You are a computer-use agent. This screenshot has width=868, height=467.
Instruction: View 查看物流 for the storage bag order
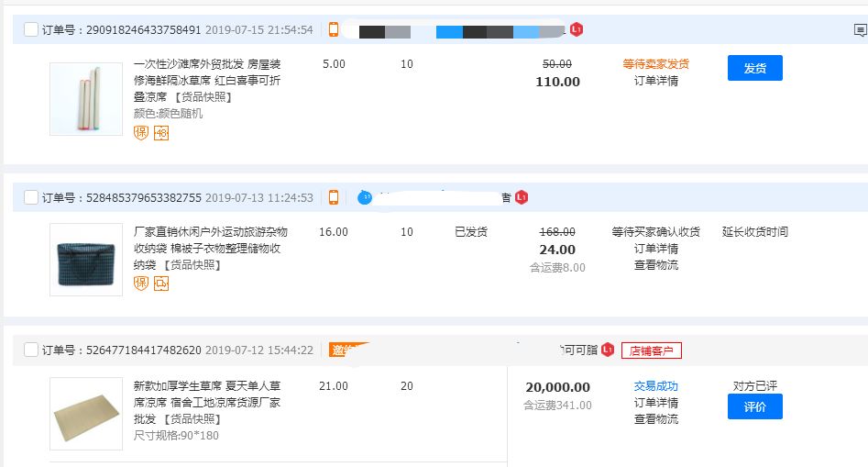(x=656, y=265)
